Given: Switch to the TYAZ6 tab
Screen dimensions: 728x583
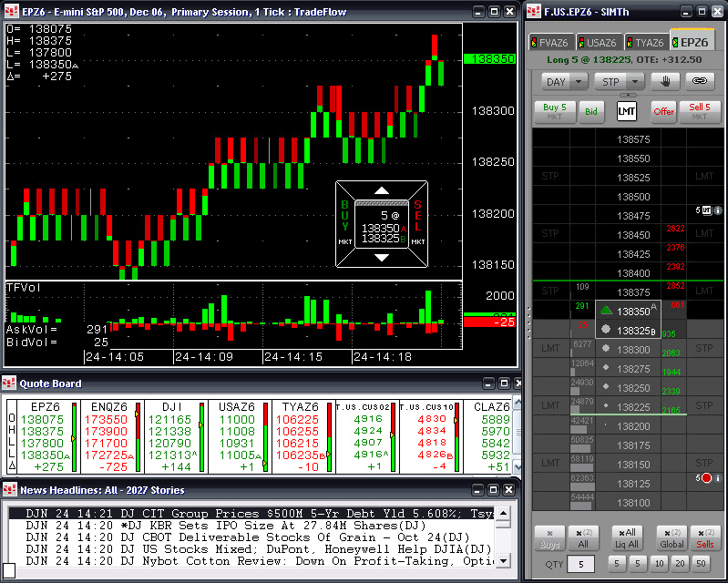Looking at the screenshot, I should [x=647, y=43].
